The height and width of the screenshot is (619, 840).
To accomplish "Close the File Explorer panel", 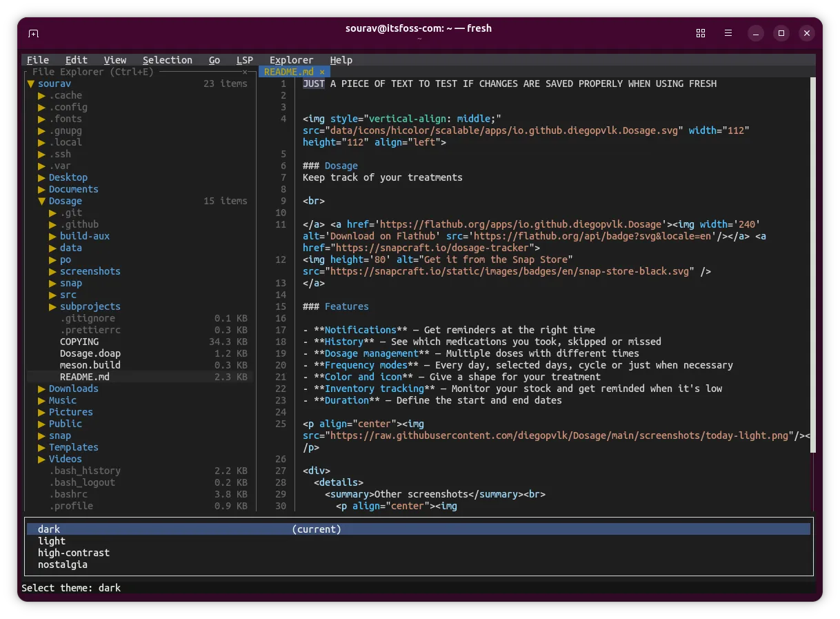I will click(x=245, y=72).
